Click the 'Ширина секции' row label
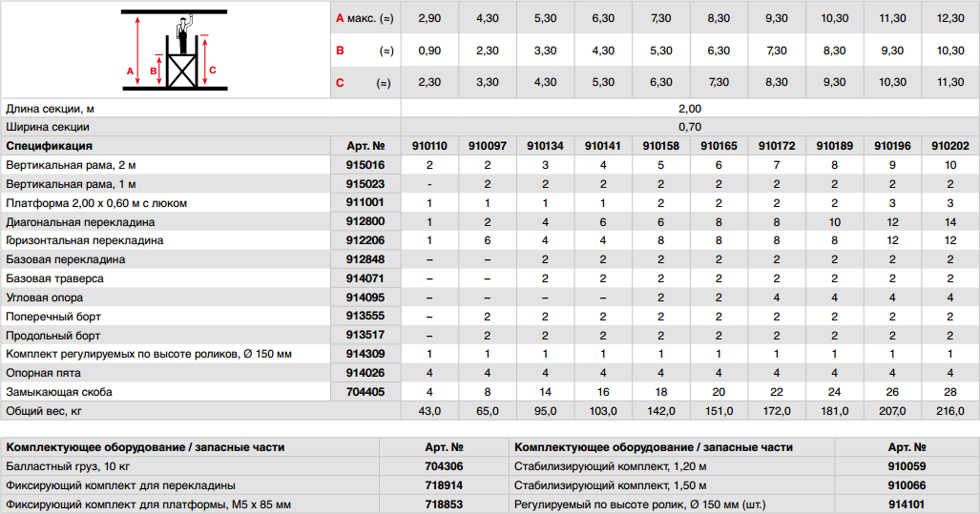Screen dimensions: 980x514 coord(48,127)
